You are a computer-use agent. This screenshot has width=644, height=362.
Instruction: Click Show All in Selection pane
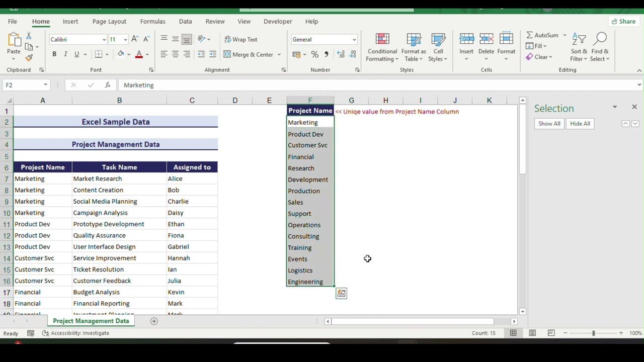pos(549,124)
